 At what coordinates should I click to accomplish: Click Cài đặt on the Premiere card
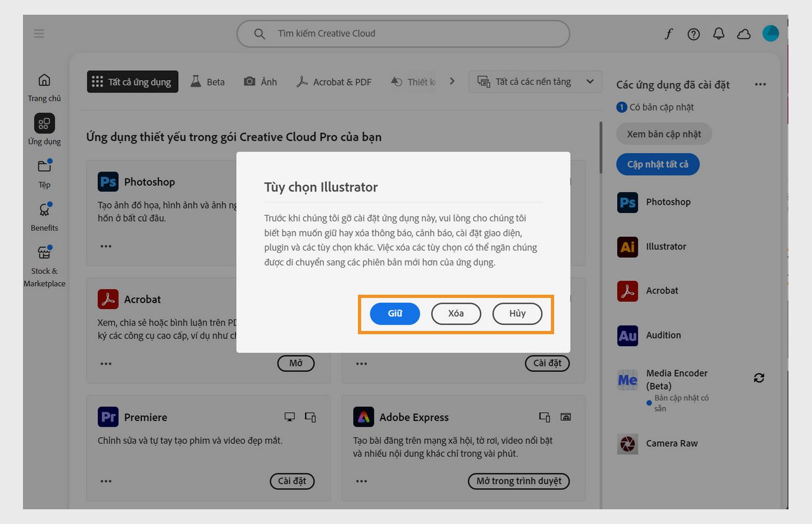pyautogui.click(x=292, y=481)
